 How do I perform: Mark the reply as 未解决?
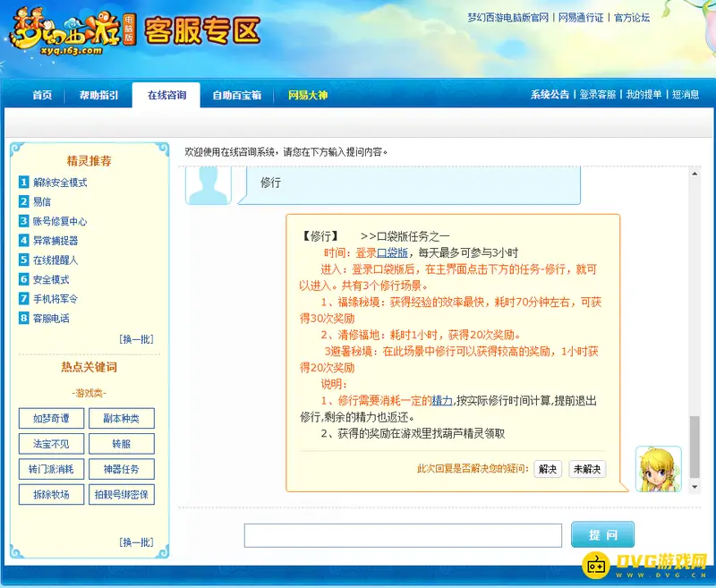coord(587,469)
